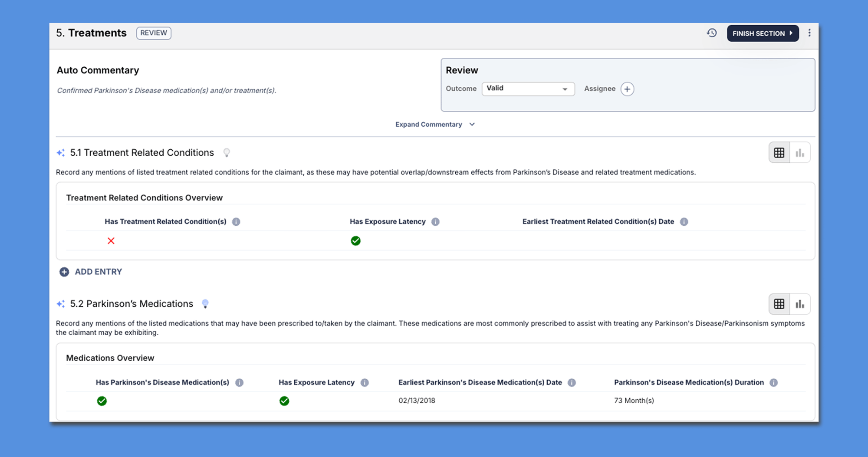This screenshot has height=457, width=868.
Task: Open the section history clock icon
Action: coord(711,33)
